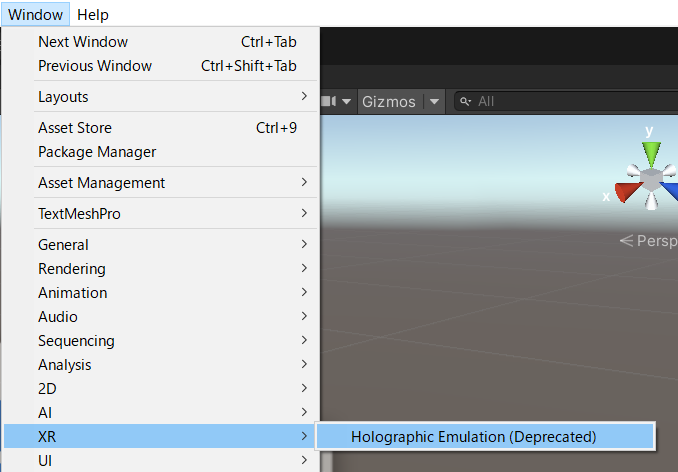Expand the Animation submenu
This screenshot has width=678, height=472.
160,293
